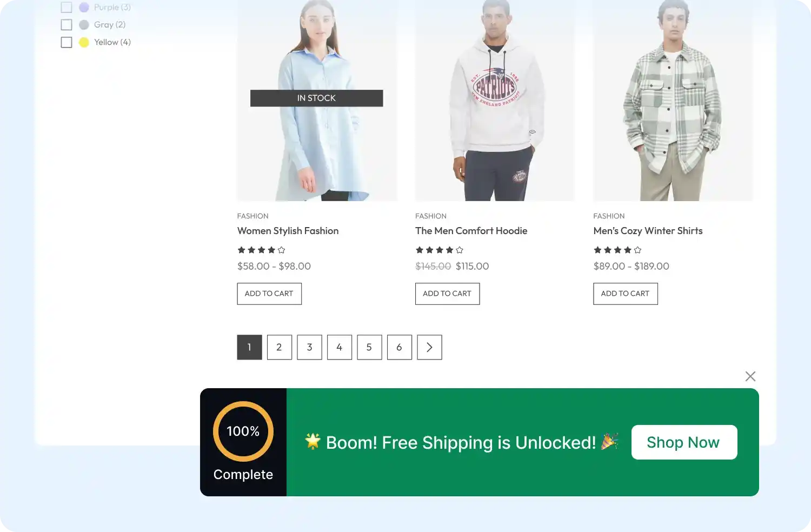Pick the gray color swatch
The height and width of the screenshot is (532, 811).
[x=84, y=25]
